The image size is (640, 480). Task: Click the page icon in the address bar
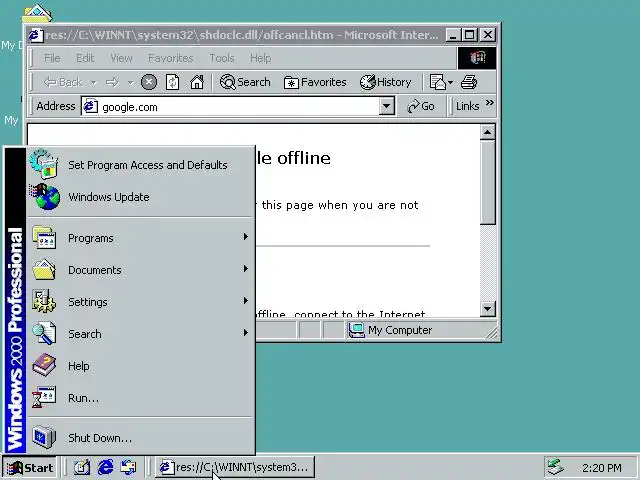coord(91,107)
